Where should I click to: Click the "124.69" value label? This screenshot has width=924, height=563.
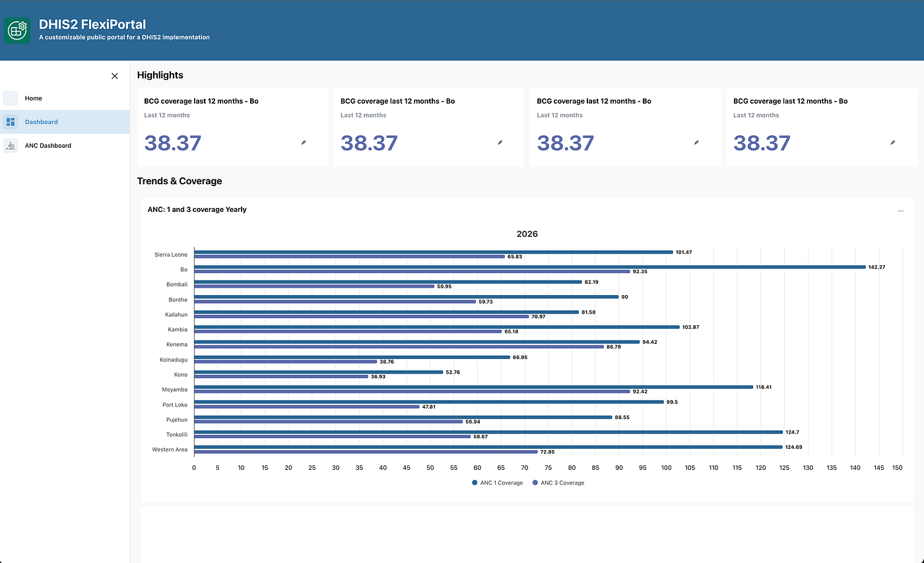coord(793,447)
